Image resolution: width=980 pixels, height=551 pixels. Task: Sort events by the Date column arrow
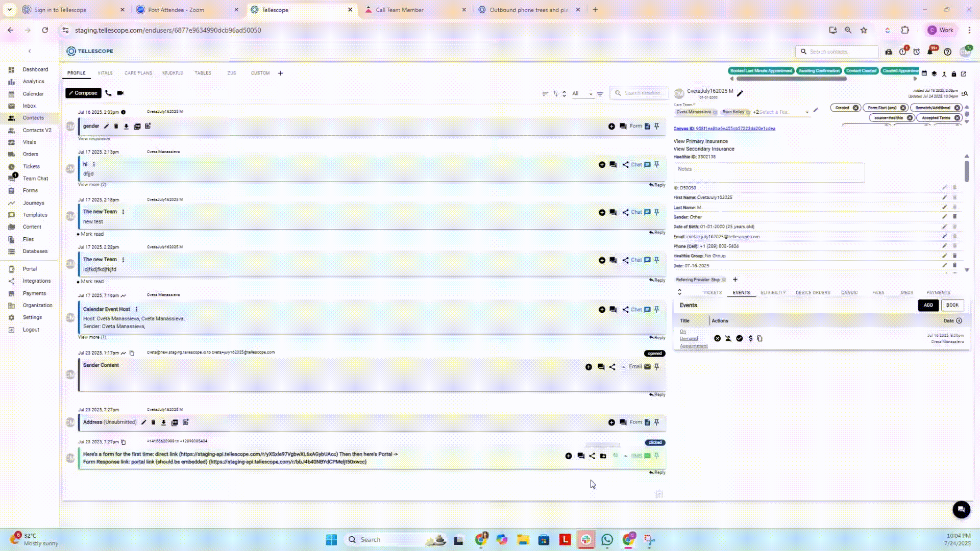959,321
